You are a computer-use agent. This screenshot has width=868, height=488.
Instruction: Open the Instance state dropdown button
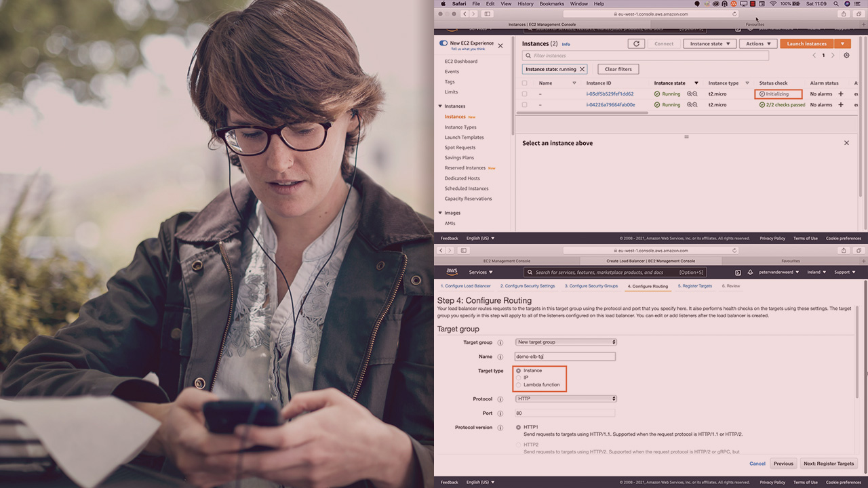[x=709, y=43]
